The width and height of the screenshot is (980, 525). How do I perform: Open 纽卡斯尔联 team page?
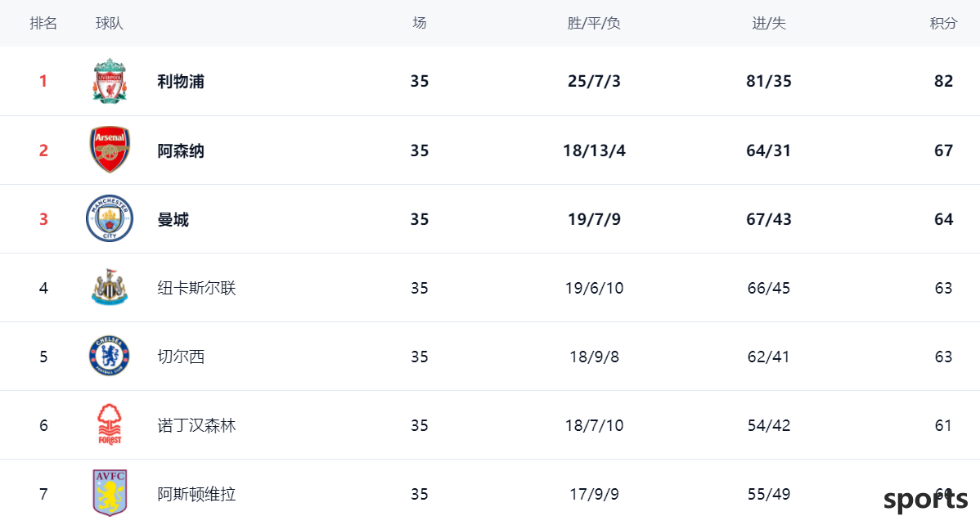[196, 288]
